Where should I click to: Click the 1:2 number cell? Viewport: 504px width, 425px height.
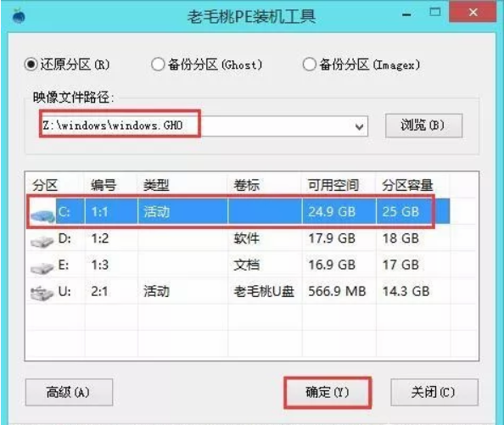pos(99,238)
